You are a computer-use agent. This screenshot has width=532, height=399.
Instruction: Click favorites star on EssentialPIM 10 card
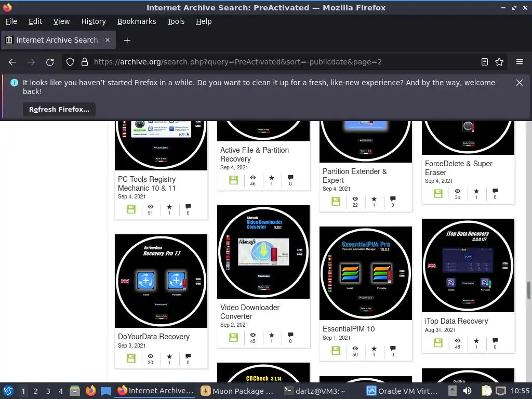[x=374, y=349]
